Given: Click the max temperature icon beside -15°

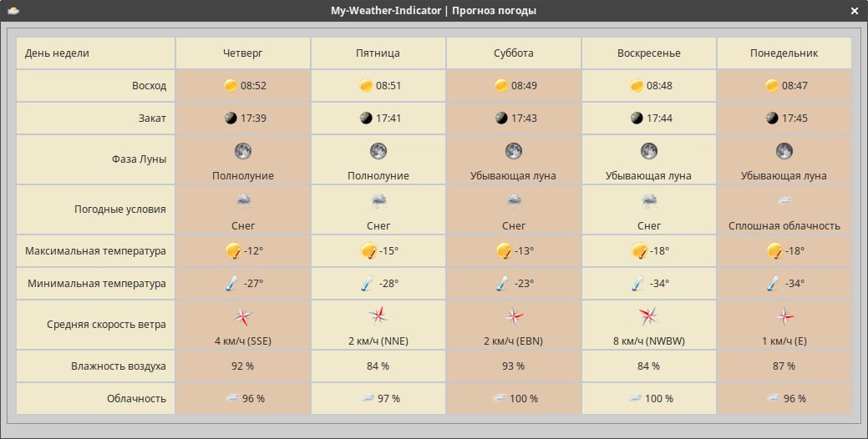Looking at the screenshot, I should 368,250.
